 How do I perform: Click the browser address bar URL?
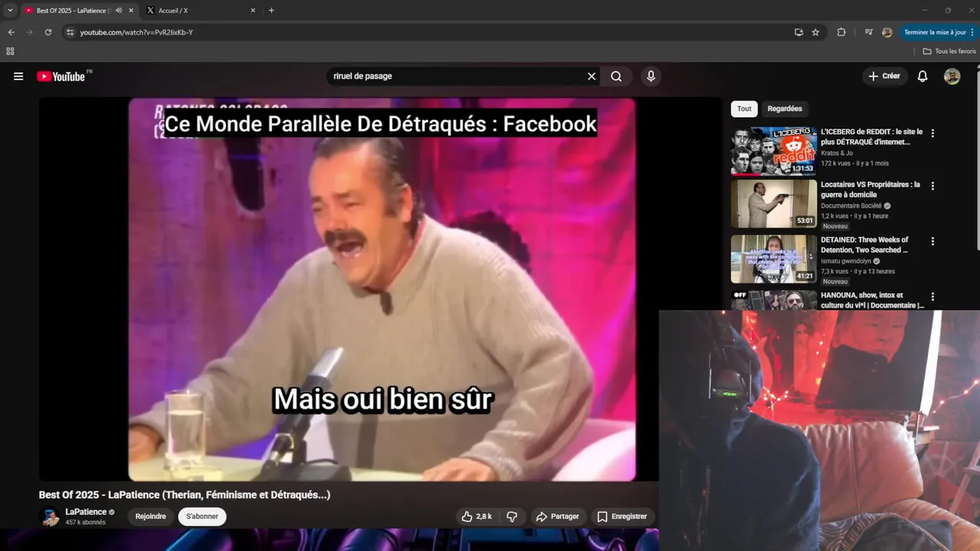click(x=136, y=32)
